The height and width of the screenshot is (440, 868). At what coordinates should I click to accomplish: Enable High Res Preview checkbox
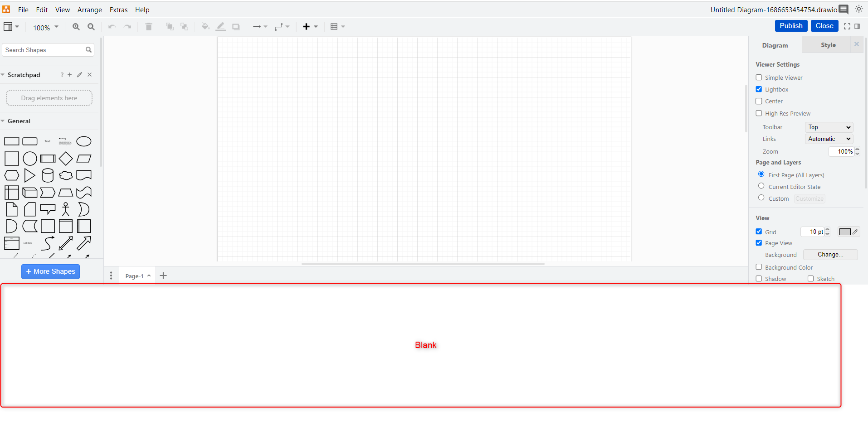pyautogui.click(x=759, y=113)
